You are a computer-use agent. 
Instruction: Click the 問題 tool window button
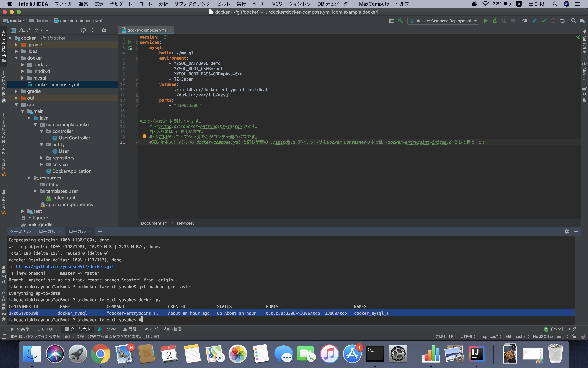coord(130,329)
